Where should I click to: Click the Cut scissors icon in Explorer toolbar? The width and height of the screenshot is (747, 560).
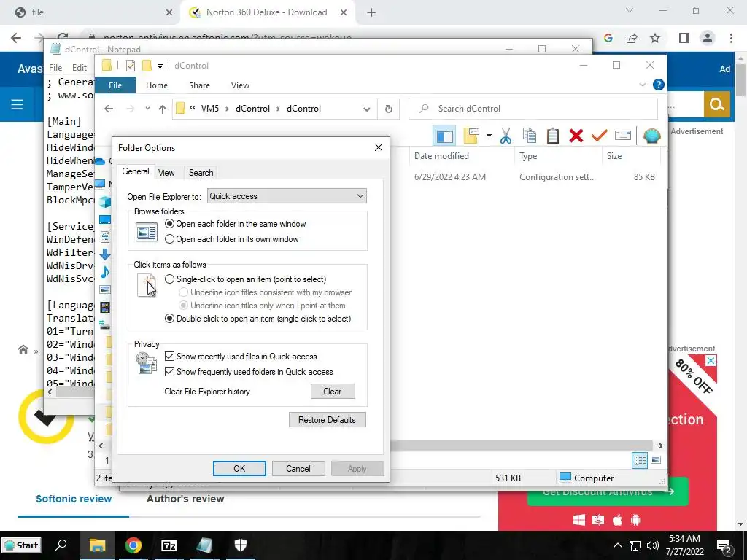(x=506, y=136)
